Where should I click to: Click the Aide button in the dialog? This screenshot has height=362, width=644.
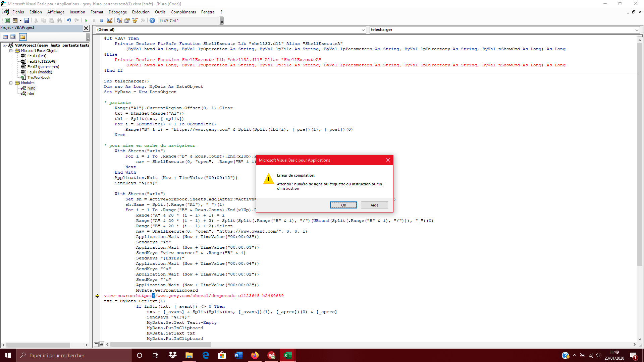point(374,205)
